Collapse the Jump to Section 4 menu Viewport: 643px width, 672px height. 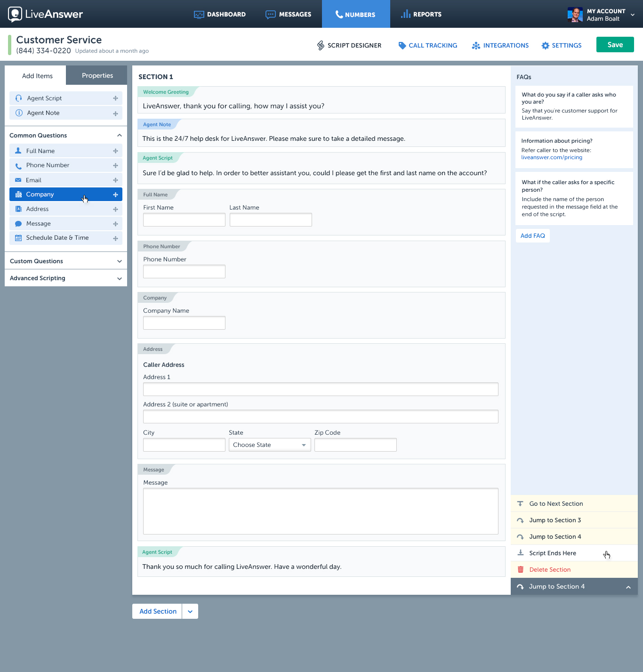(628, 587)
